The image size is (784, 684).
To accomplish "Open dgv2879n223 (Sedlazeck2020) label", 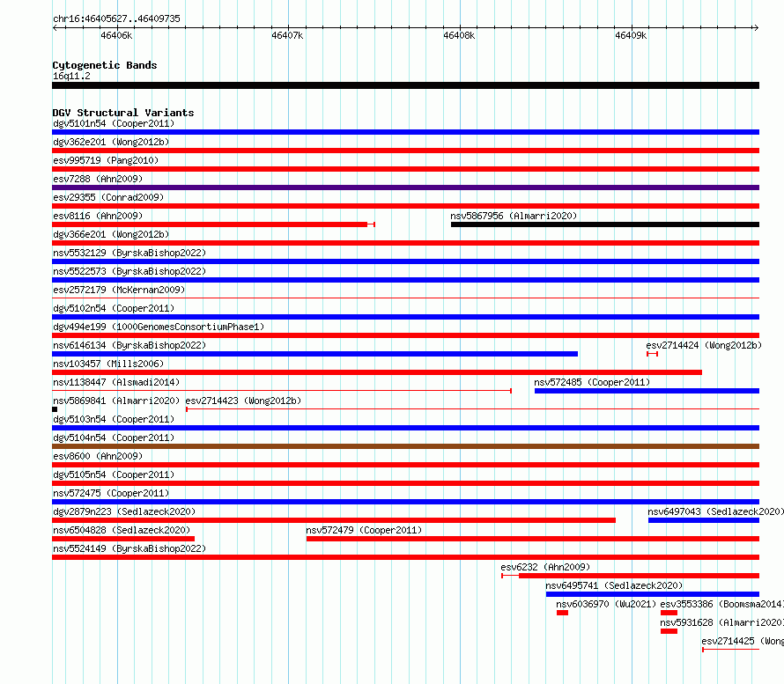I will 124,511.
